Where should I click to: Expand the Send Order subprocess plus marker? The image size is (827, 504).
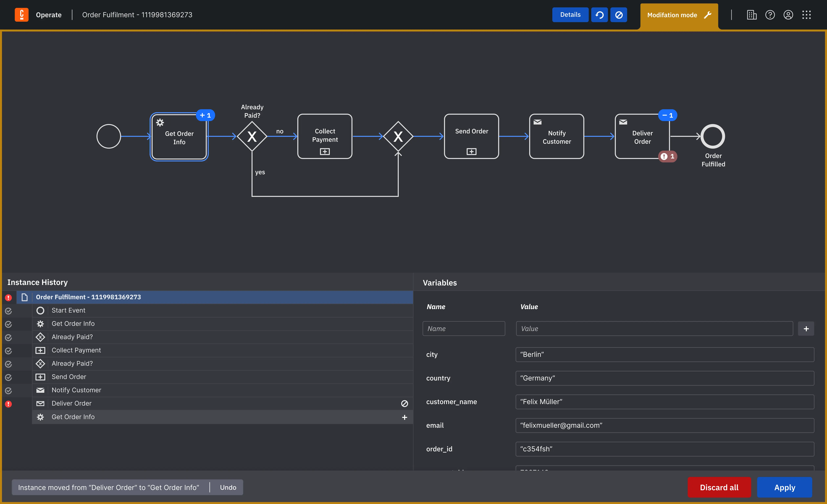click(x=471, y=152)
